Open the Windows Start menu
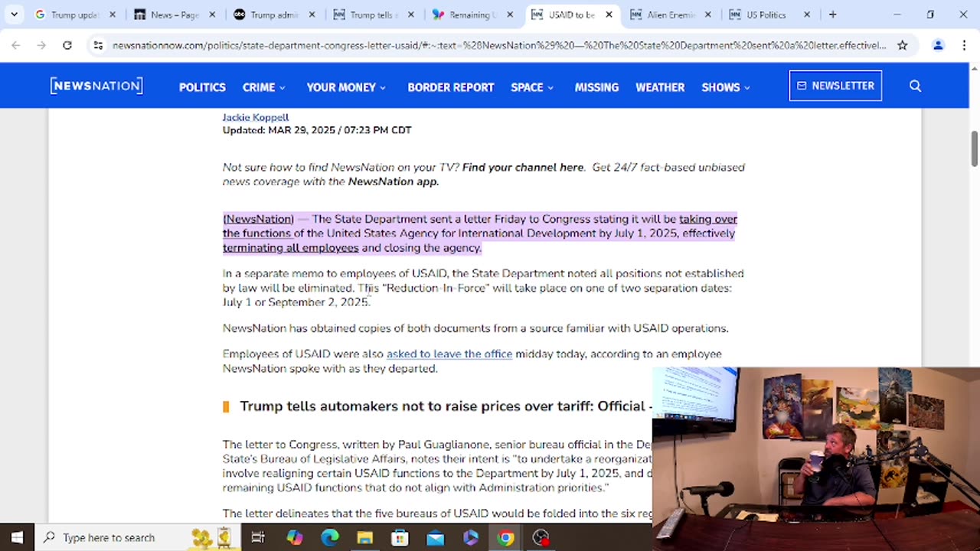 (x=17, y=537)
